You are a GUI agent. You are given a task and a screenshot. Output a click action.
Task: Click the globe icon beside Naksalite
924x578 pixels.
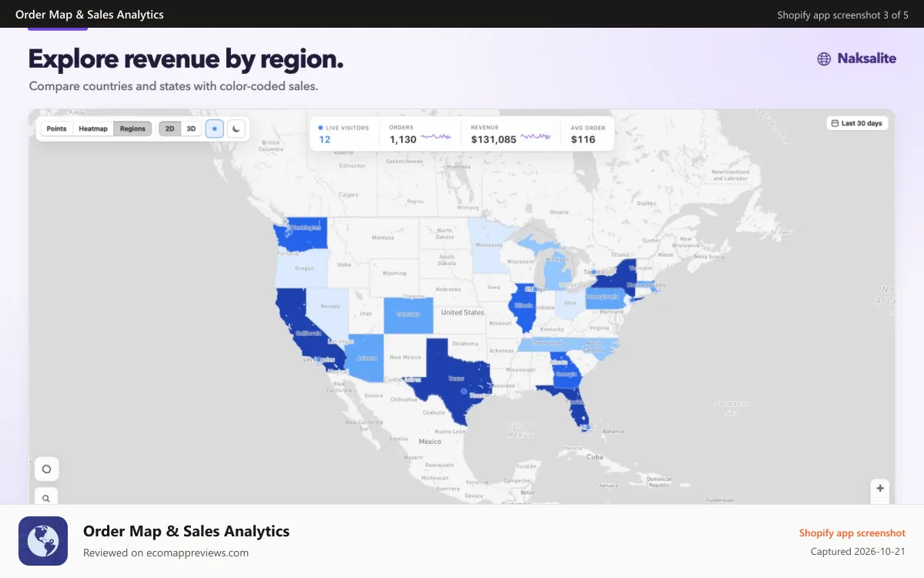[x=824, y=59]
